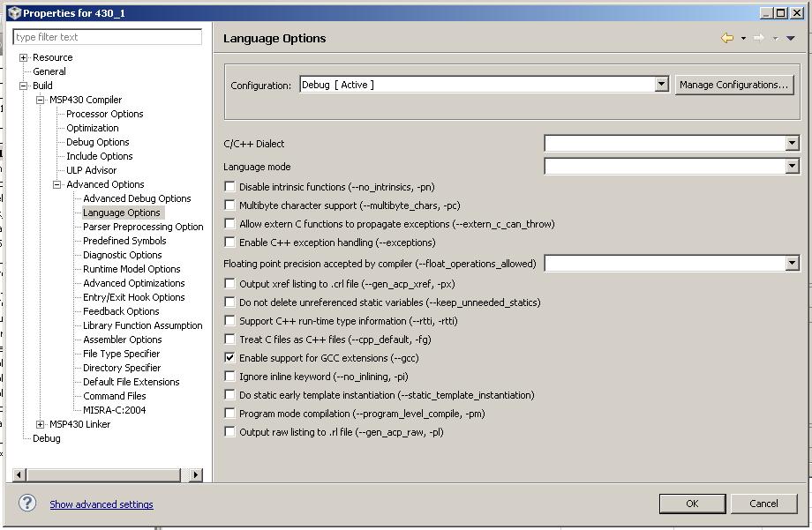Open Show advanced settings link
This screenshot has height=530, width=812.
point(101,504)
